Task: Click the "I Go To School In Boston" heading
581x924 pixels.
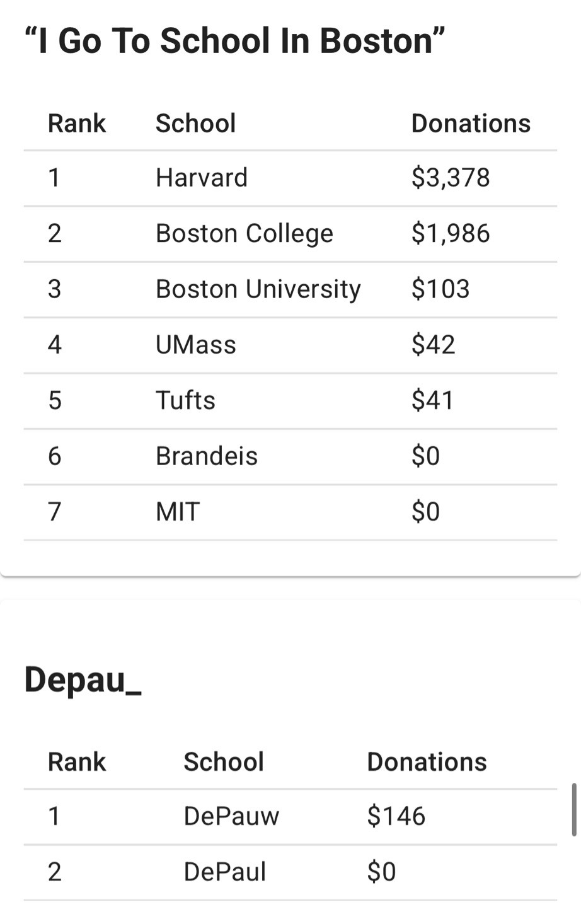Action: pos(235,40)
